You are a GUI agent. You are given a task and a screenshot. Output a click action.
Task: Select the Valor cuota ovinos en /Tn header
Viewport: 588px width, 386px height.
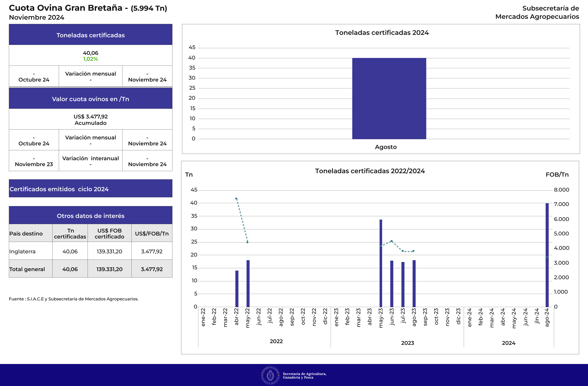click(90, 99)
